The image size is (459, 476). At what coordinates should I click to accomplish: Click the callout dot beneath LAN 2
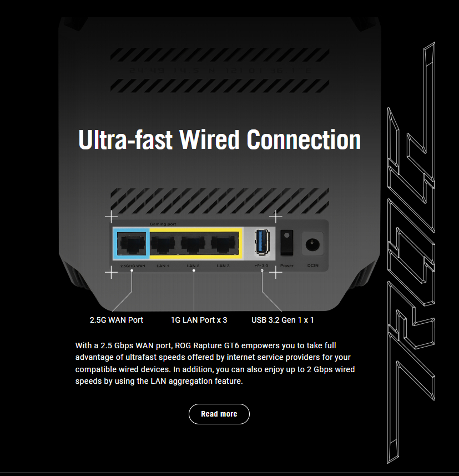pyautogui.click(x=194, y=270)
